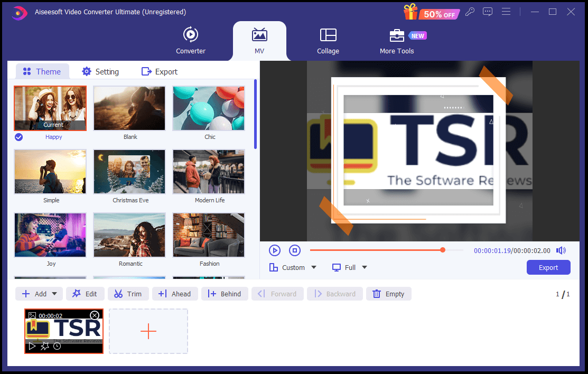
Task: Choose the Blank theme thumbnail
Action: 129,108
